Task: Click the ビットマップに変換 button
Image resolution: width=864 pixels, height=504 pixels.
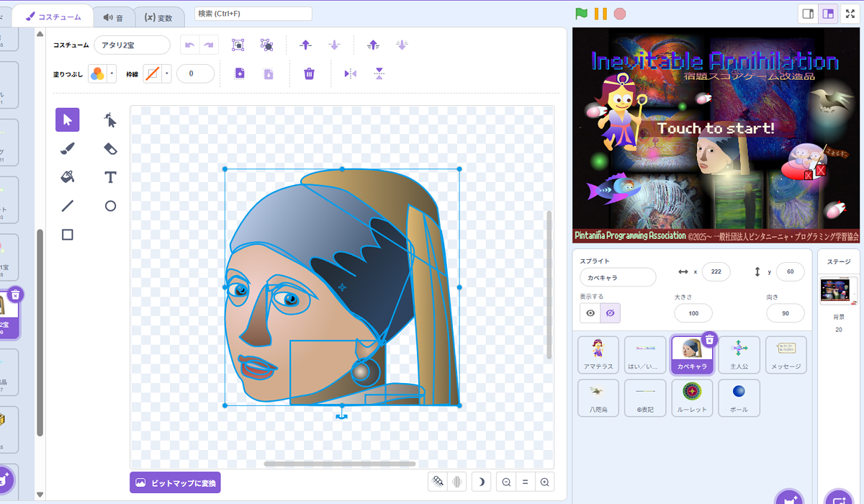Action: tap(175, 482)
